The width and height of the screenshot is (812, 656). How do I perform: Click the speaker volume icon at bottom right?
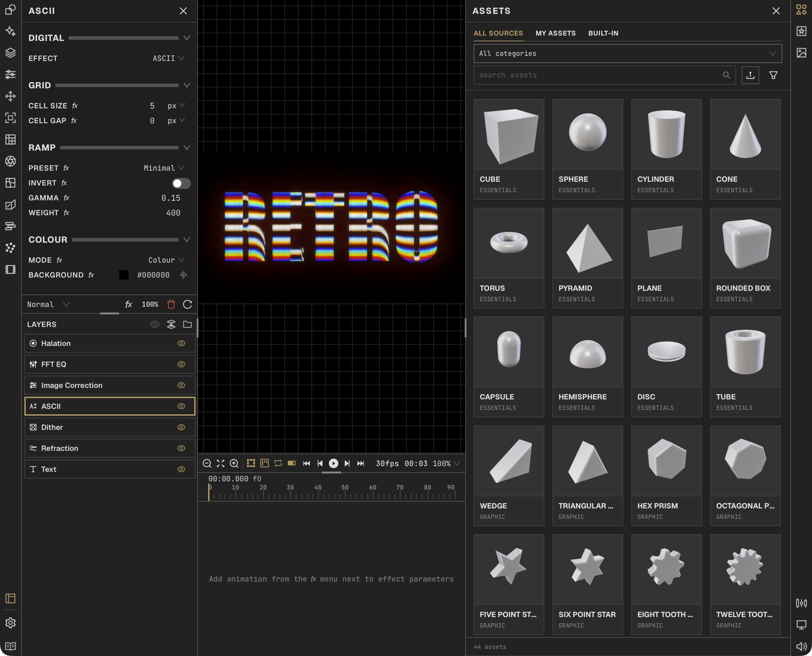click(x=801, y=647)
